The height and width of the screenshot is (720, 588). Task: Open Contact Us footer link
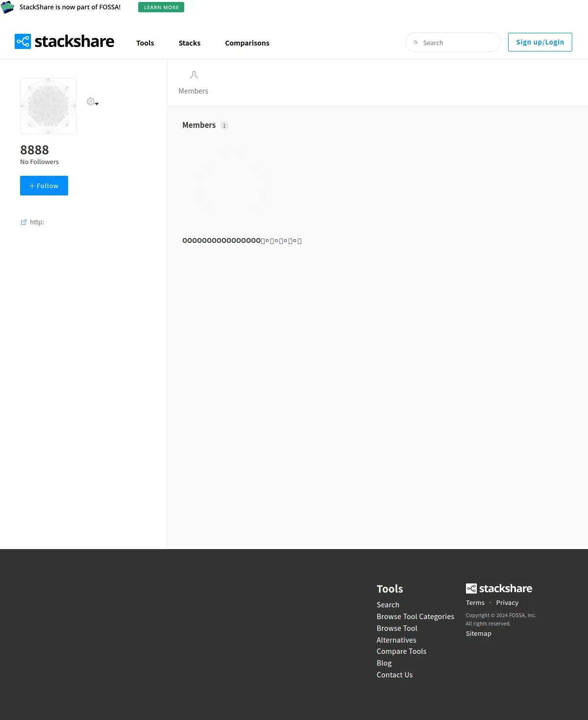(394, 675)
